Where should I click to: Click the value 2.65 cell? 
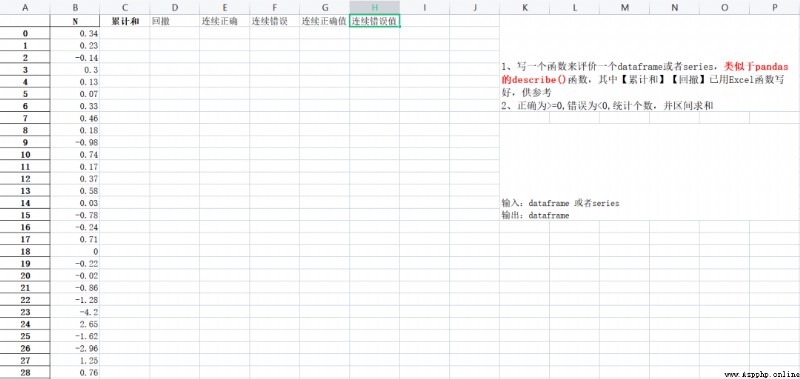tap(75, 324)
